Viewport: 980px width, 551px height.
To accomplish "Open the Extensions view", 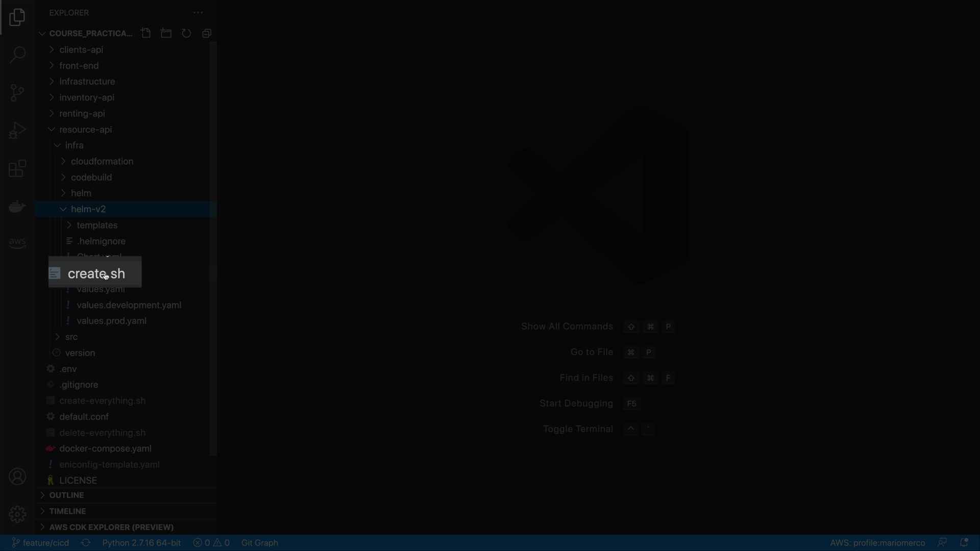I will [x=17, y=168].
